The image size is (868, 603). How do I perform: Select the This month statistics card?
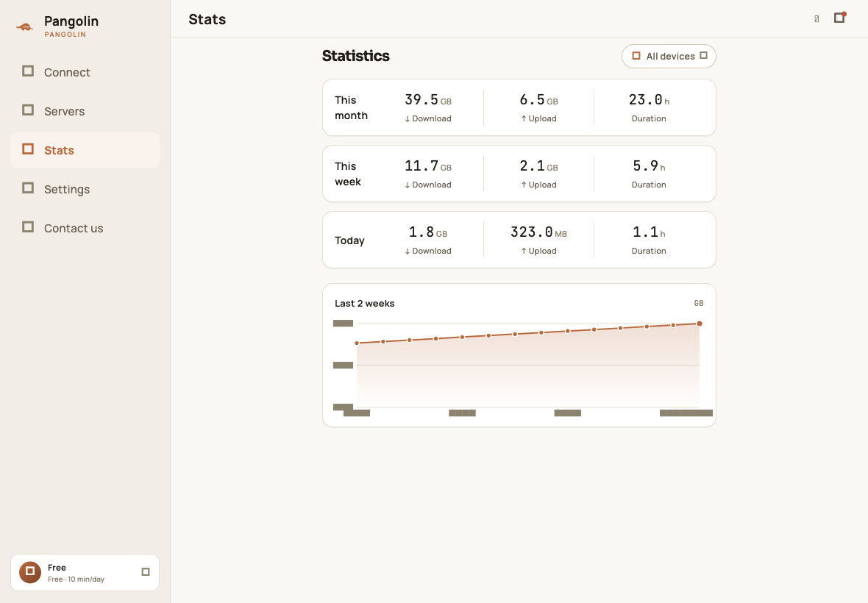[x=519, y=107]
